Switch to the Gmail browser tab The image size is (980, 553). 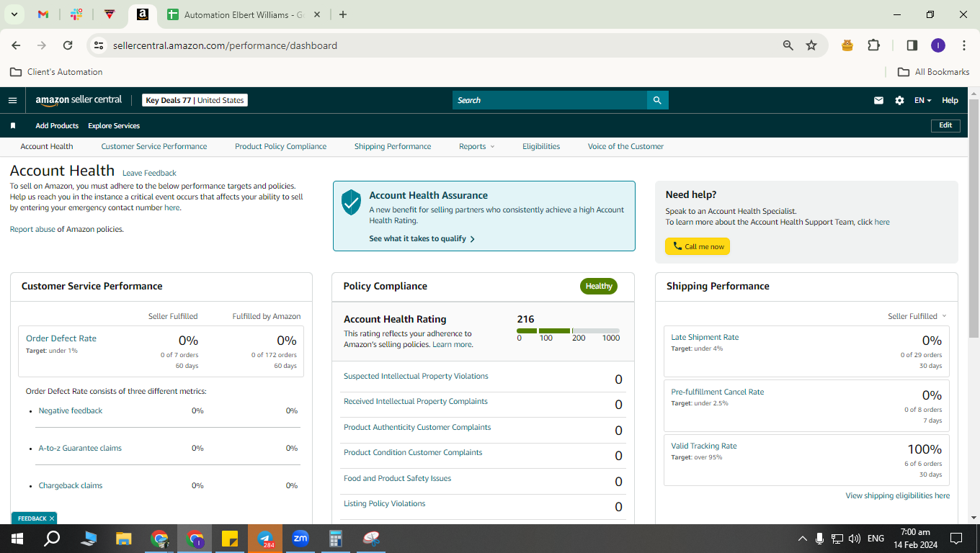click(x=43, y=14)
